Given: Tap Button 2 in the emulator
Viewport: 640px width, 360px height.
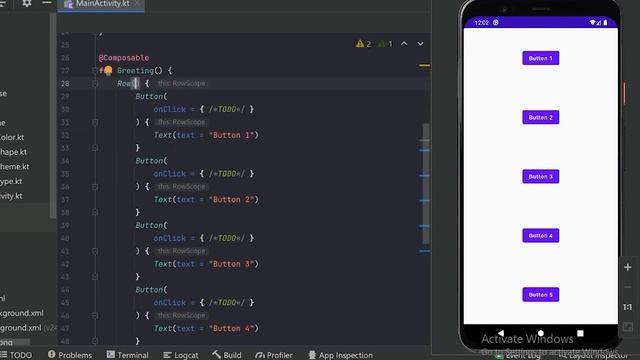Looking at the screenshot, I should 540,117.
